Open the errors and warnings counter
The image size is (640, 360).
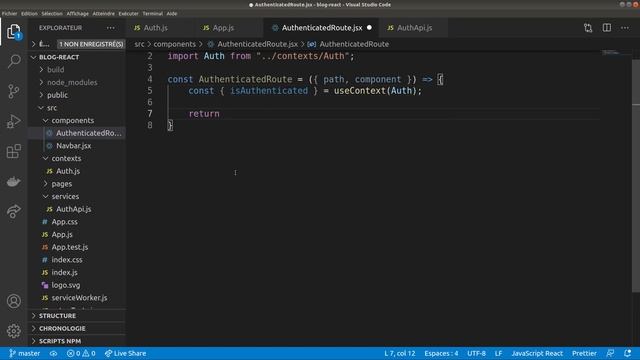point(81,353)
